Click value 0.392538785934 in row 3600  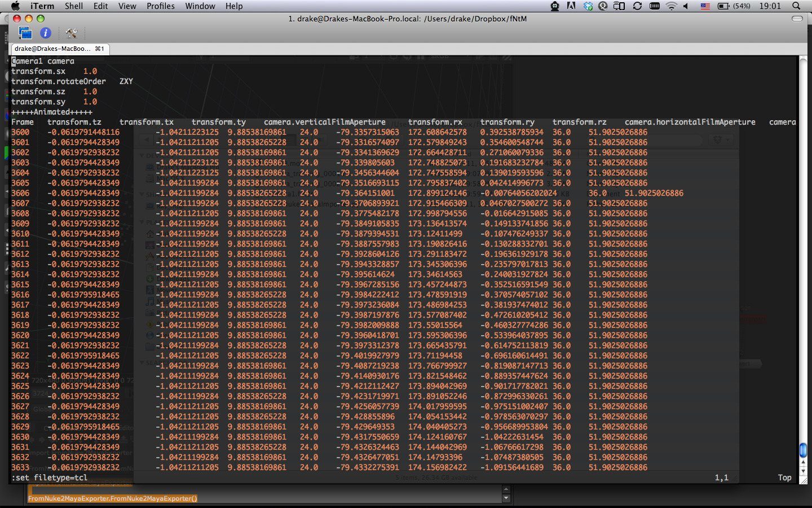coord(512,132)
